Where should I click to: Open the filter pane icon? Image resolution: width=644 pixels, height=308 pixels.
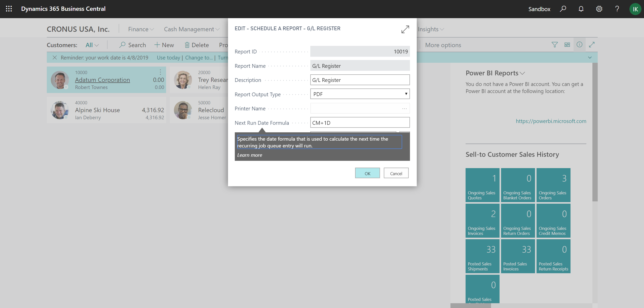click(554, 45)
